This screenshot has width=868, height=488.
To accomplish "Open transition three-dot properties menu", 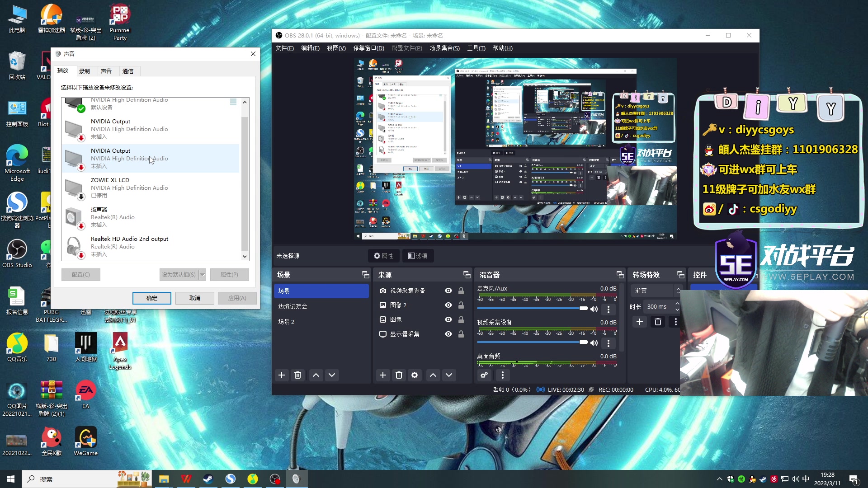I will click(676, 322).
